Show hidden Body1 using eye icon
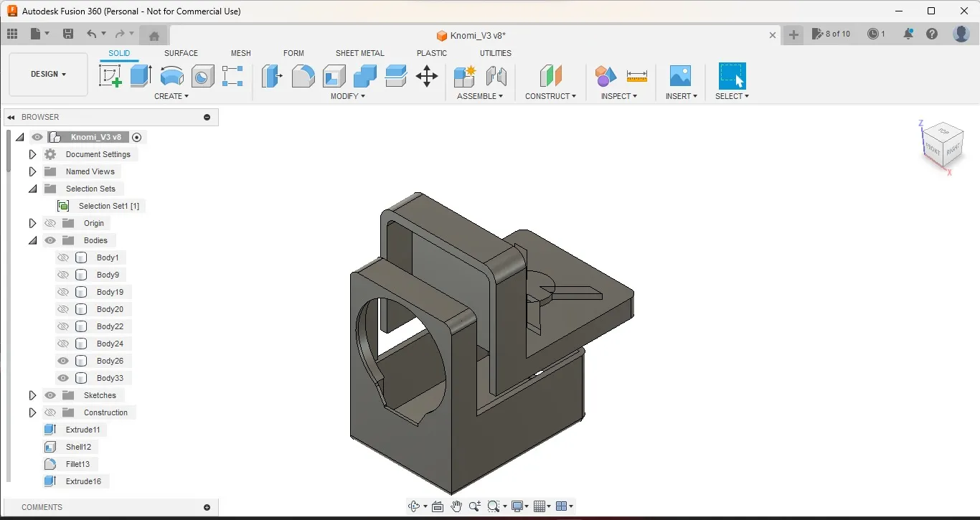980x520 pixels. [x=63, y=257]
